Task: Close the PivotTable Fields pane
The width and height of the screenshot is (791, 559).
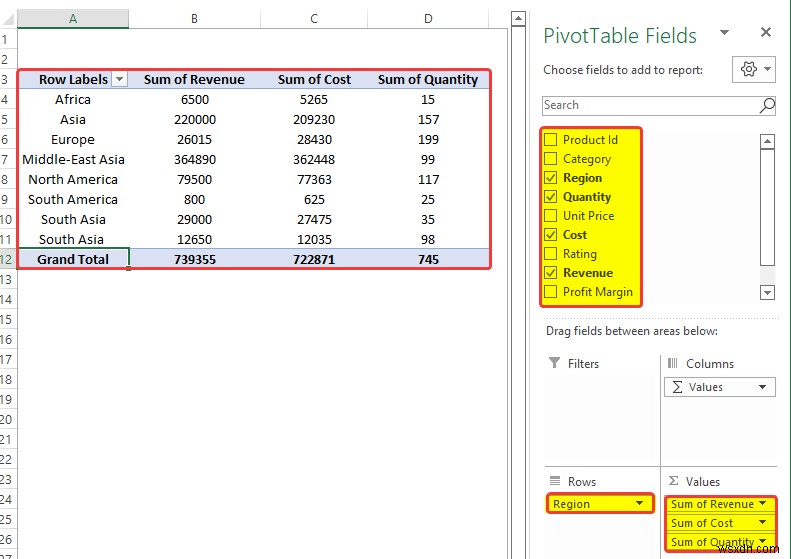Action: point(766,32)
